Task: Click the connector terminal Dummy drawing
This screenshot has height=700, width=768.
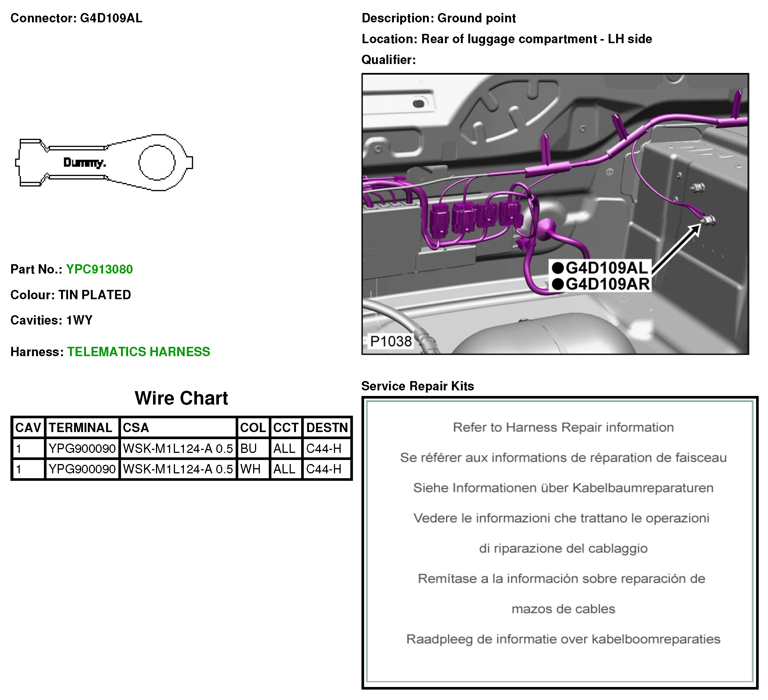Action: pos(104,163)
